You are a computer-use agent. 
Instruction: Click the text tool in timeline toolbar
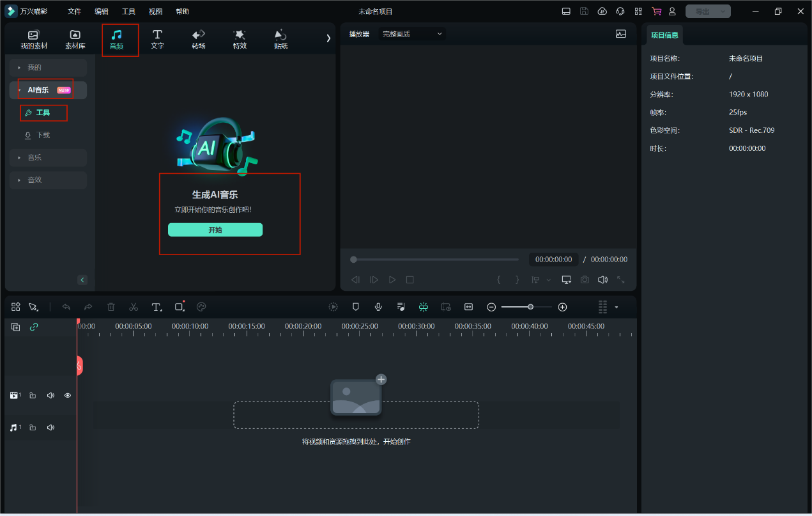(157, 307)
